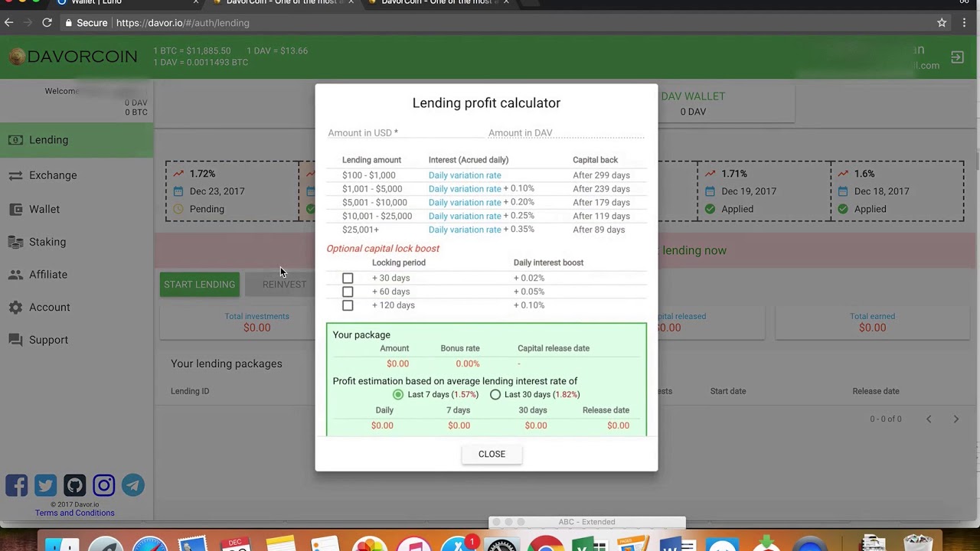Click Daily variation rate for $10,001 - $25,000
Viewport: 980px width, 551px height.
pyautogui.click(x=465, y=216)
